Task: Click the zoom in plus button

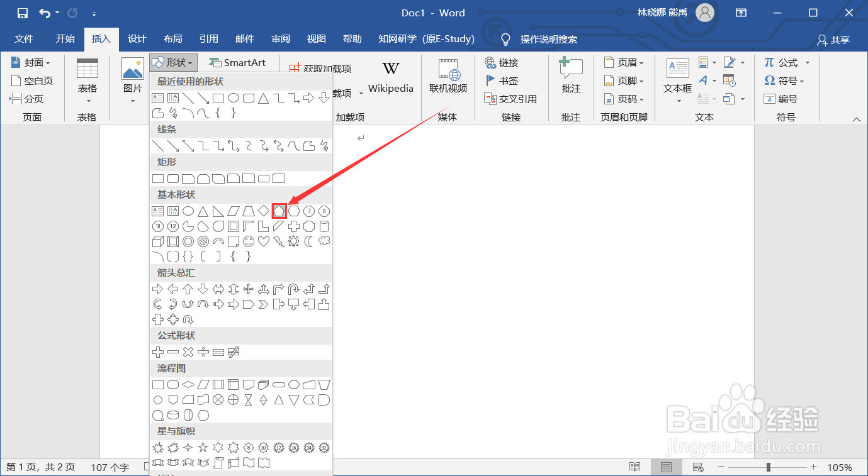Action: [x=814, y=467]
